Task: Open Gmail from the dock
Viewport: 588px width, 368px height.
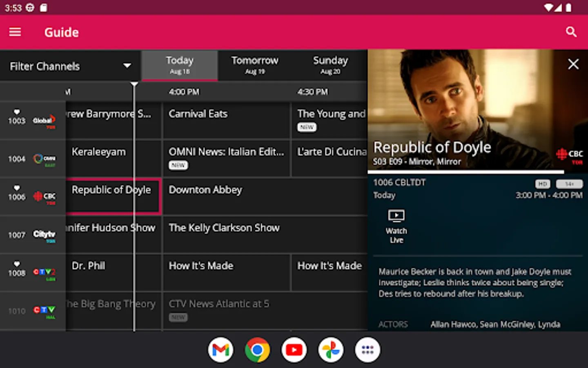Action: (x=220, y=350)
